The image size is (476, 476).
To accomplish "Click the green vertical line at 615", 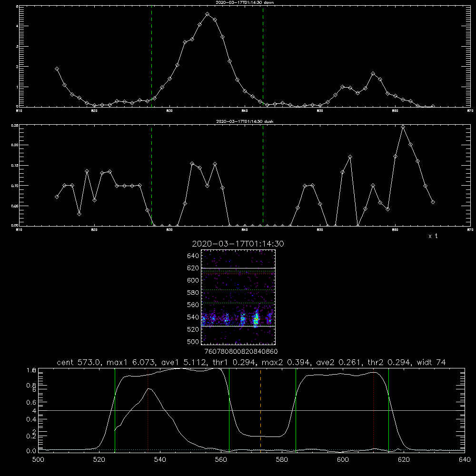I will pos(388,410).
